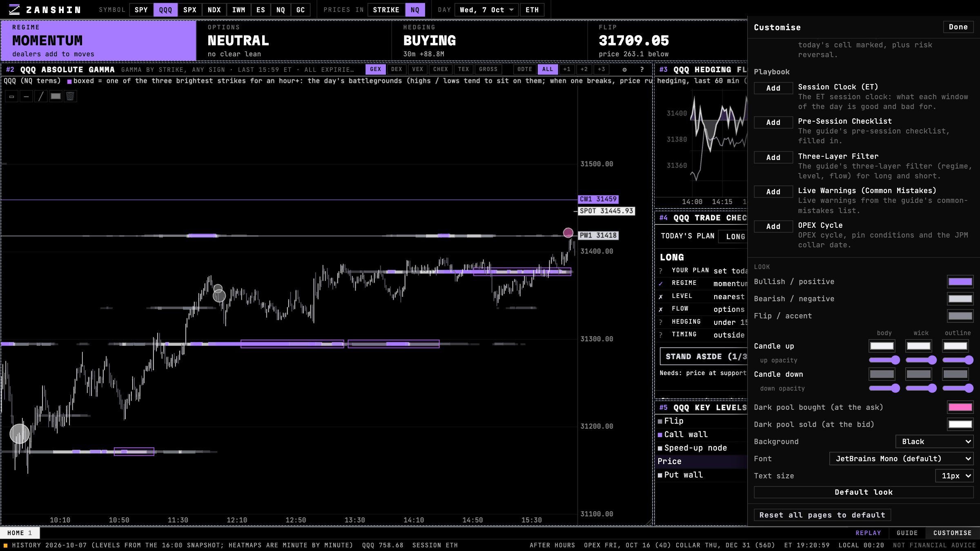Image resolution: width=980 pixels, height=551 pixels.
Task: Click the HOME 1 page tab
Action: [20, 533]
